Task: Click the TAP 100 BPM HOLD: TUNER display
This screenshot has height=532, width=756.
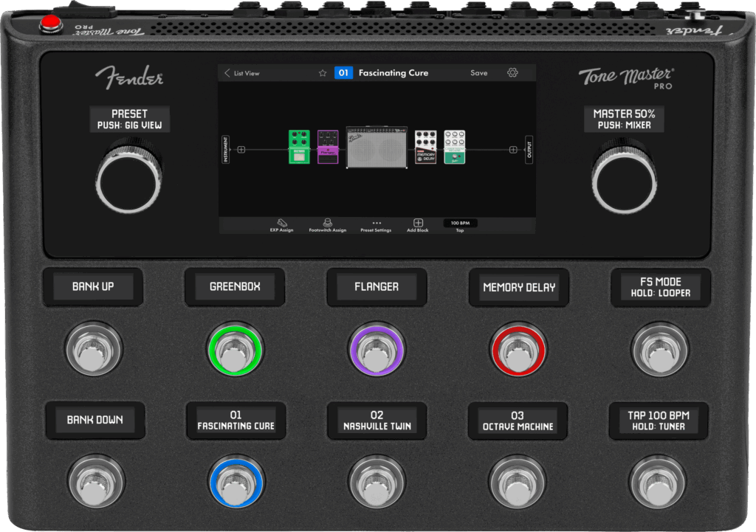Action: [x=659, y=421]
